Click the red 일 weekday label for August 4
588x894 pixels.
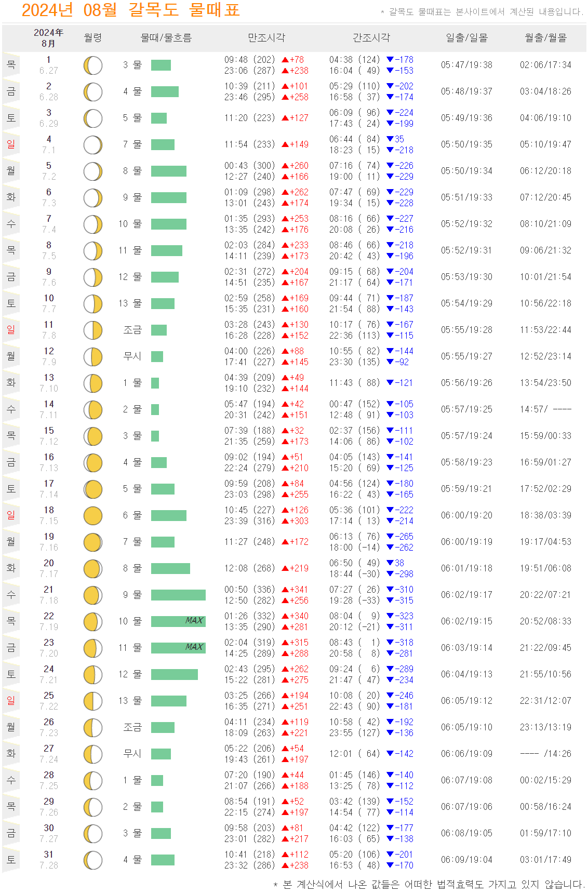click(11, 144)
